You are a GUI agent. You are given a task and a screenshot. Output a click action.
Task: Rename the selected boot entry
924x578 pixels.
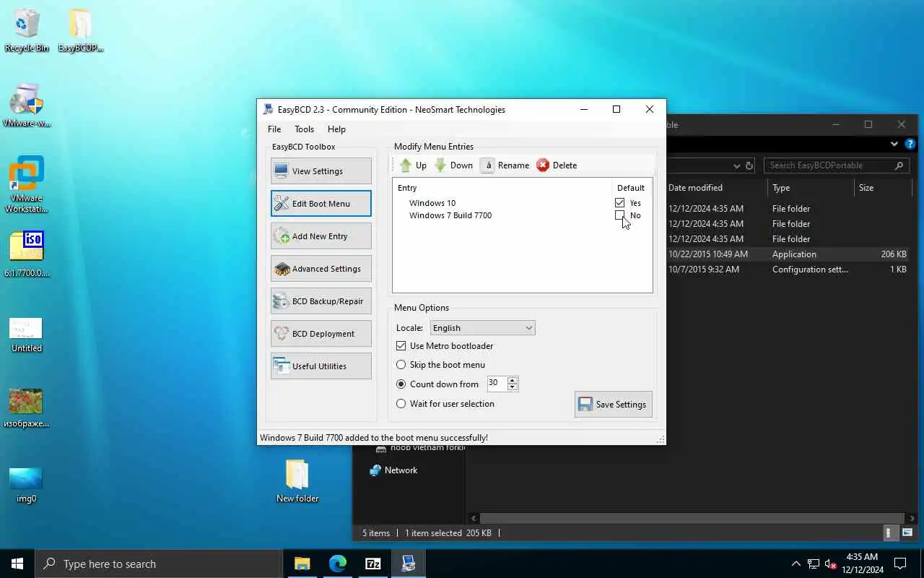[x=505, y=165]
